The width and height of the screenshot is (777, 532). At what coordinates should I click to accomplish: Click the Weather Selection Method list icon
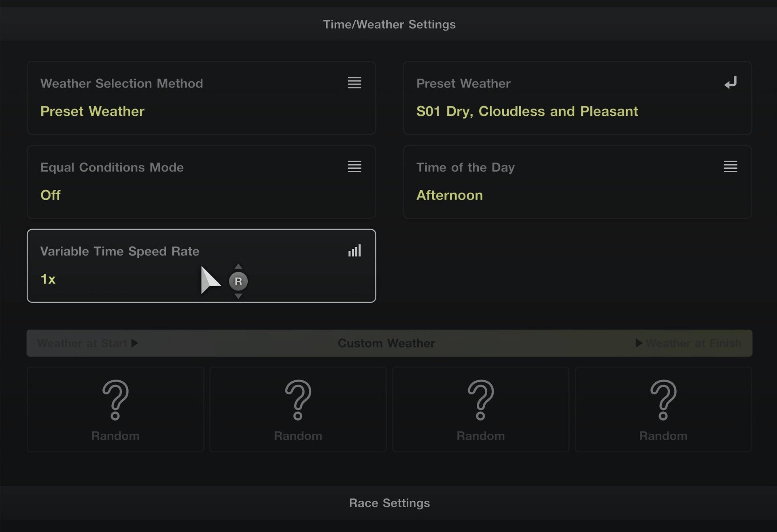[x=354, y=83]
